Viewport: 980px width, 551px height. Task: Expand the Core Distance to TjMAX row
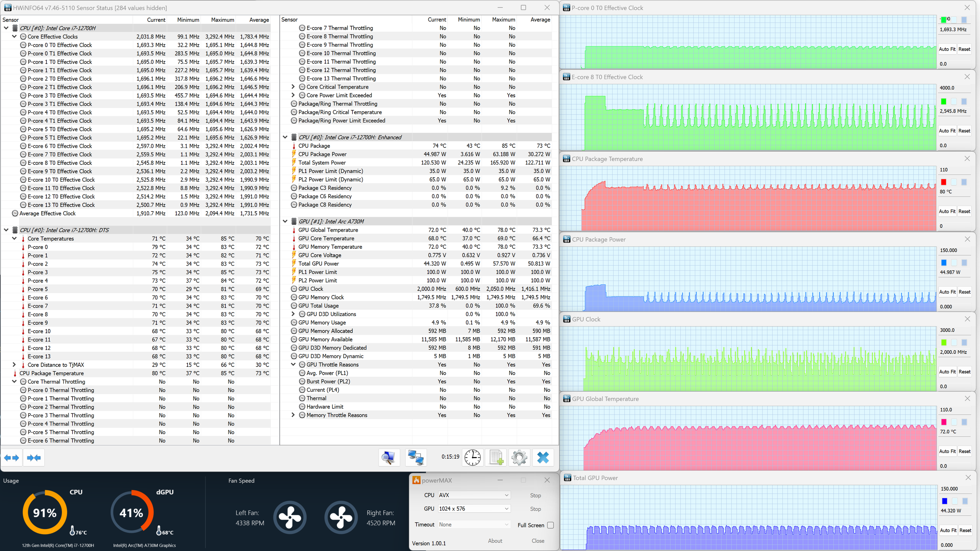coord(14,365)
